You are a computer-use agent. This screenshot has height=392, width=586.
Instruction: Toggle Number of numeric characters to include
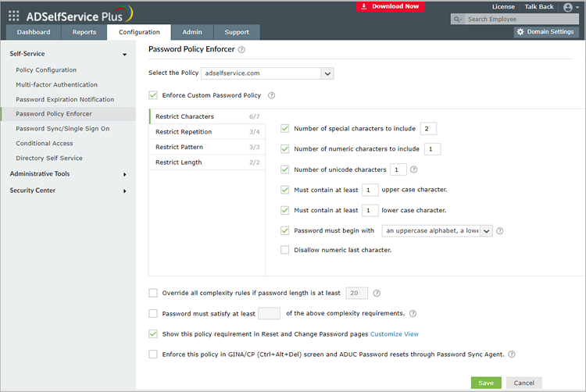(x=284, y=149)
